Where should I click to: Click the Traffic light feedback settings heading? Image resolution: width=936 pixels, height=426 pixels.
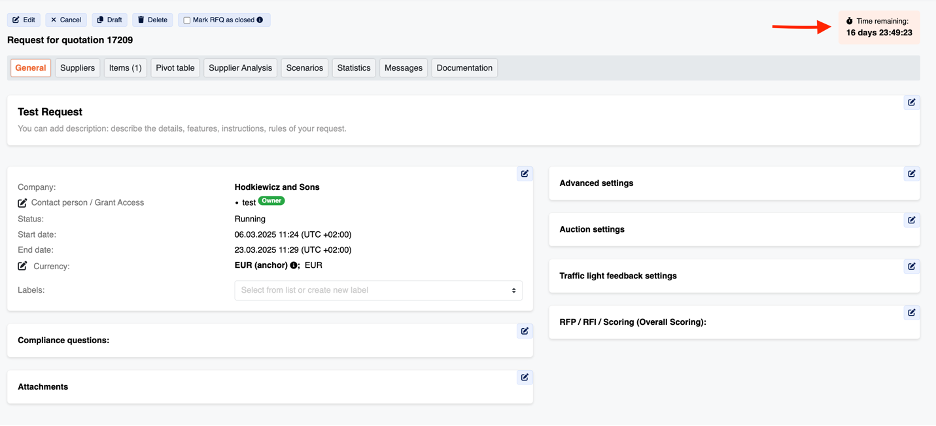click(618, 276)
